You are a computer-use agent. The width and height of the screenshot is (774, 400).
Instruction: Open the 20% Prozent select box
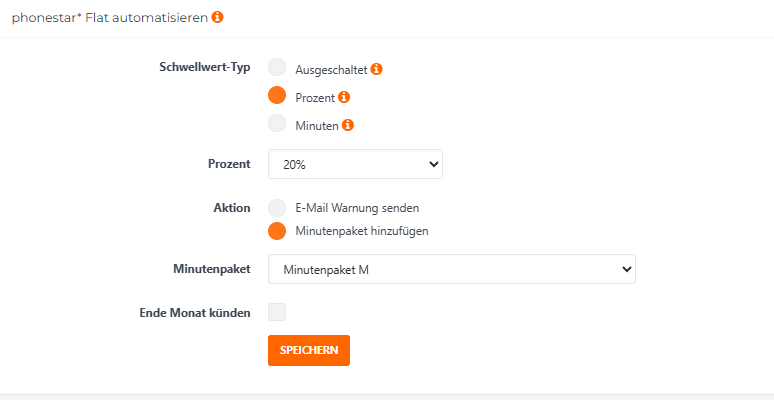point(355,164)
